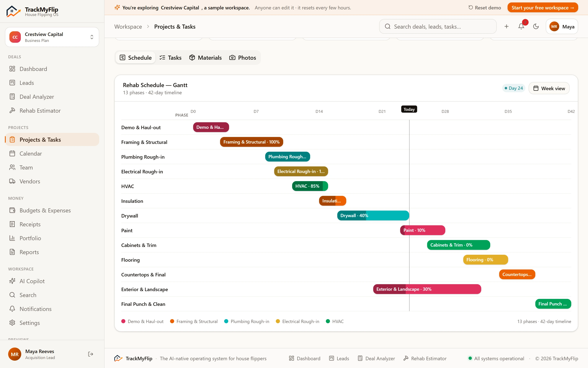Viewport: 588px width, 368px height.
Task: Toggle dark mode with the moon icon
Action: 536,26
